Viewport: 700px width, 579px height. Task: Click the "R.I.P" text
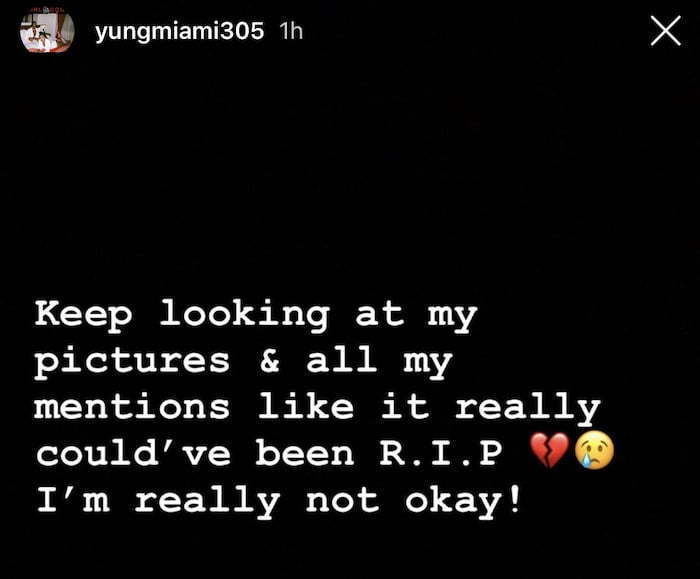441,453
